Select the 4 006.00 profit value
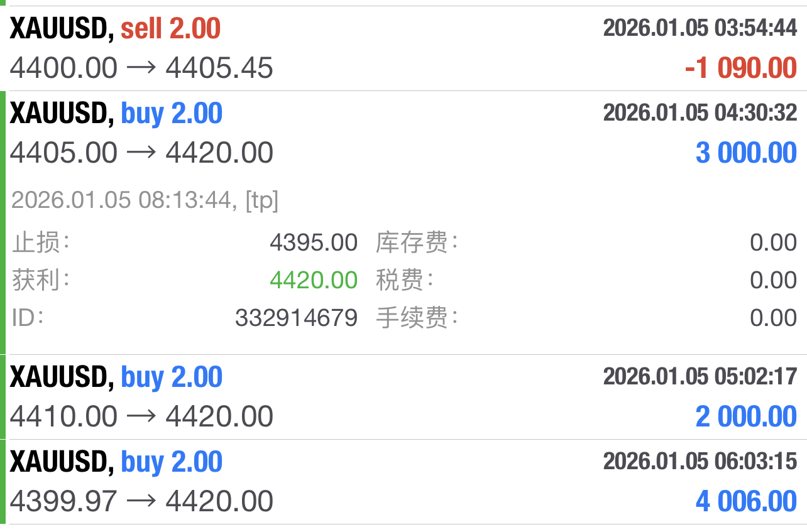Screen dimensions: 807x532 (x=746, y=501)
